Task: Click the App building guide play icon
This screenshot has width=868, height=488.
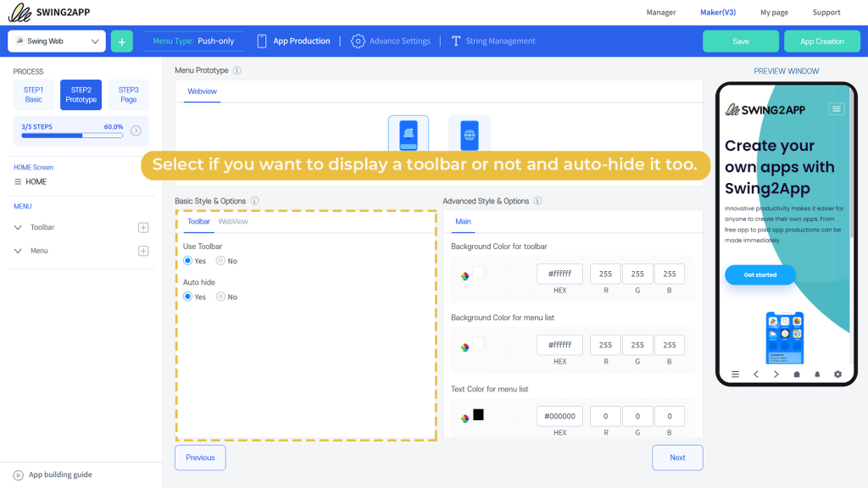Action: 19,475
